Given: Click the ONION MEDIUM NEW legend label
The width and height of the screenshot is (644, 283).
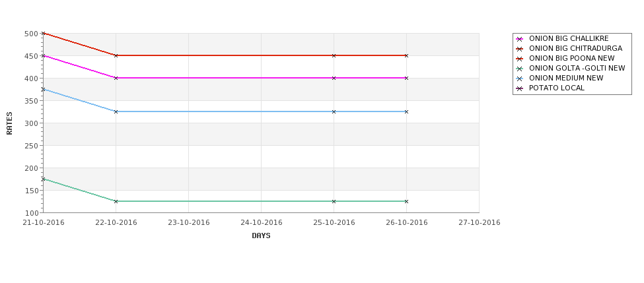Looking at the screenshot, I should pos(566,78).
